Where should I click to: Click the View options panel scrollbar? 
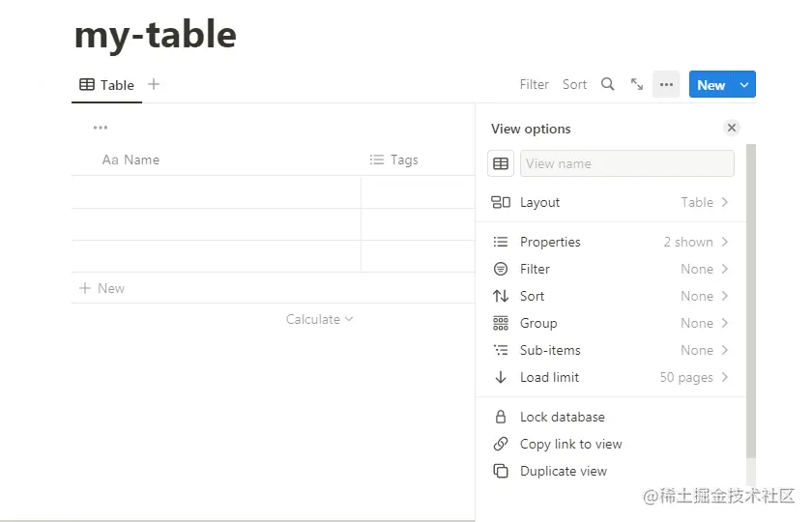click(x=751, y=300)
